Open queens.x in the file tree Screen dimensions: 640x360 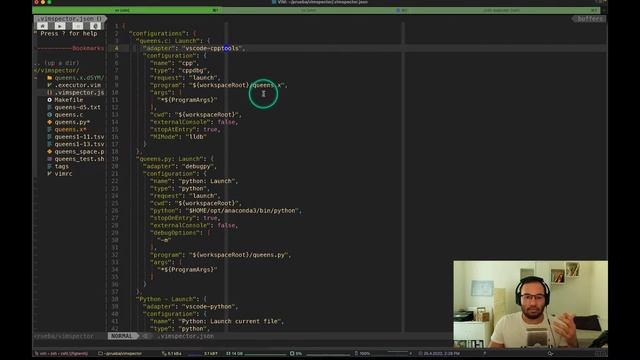[70, 129]
